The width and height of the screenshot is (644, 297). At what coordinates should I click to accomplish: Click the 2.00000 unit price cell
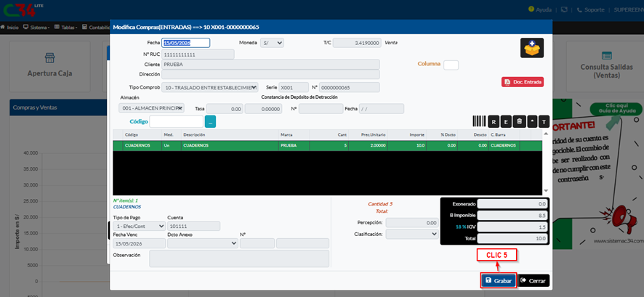click(x=369, y=146)
